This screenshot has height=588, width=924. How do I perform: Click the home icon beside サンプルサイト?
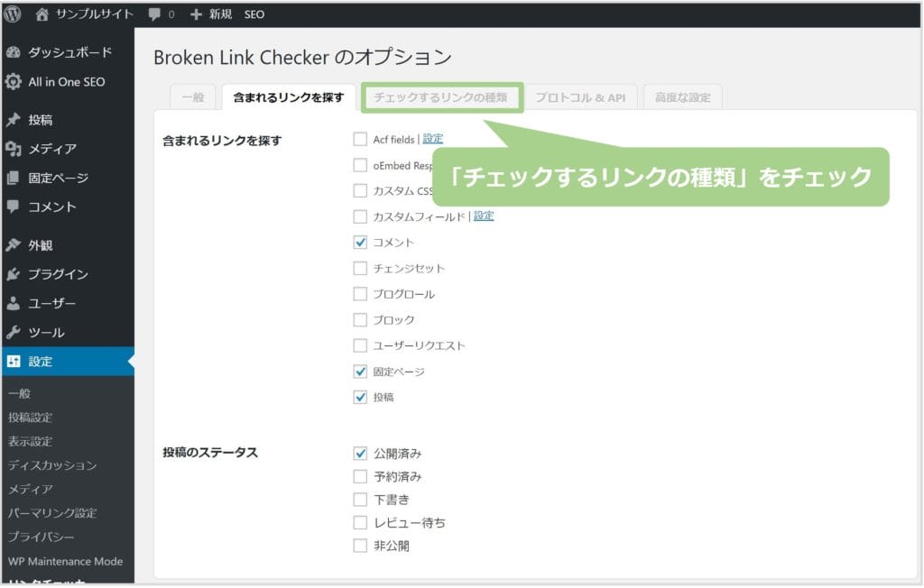tap(42, 14)
